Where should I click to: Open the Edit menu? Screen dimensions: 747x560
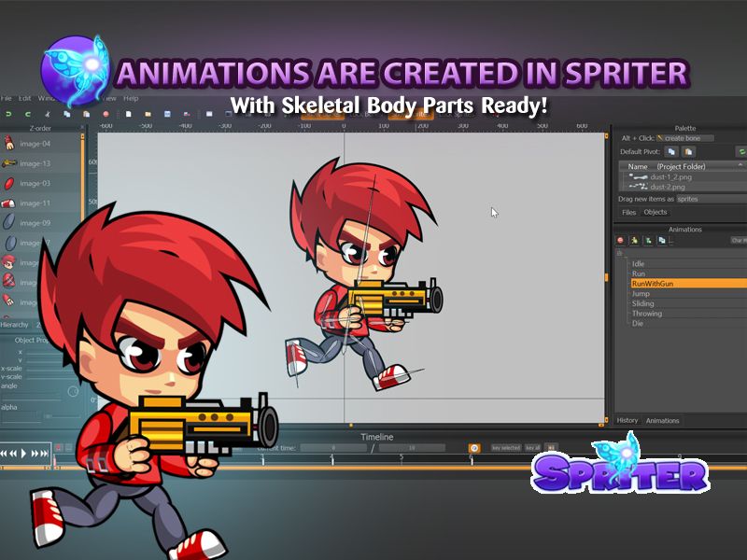[x=25, y=98]
